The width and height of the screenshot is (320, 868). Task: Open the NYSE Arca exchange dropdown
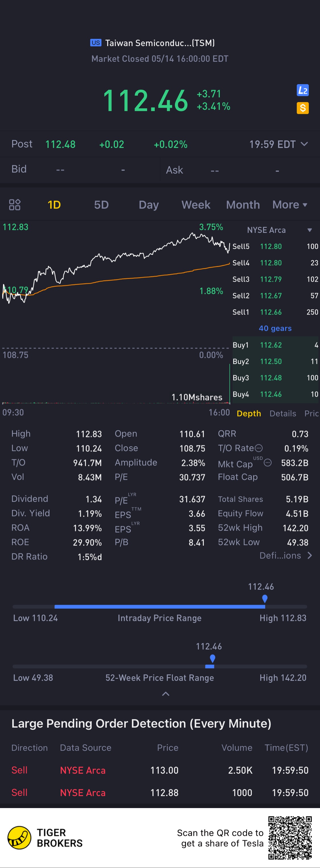point(279,230)
